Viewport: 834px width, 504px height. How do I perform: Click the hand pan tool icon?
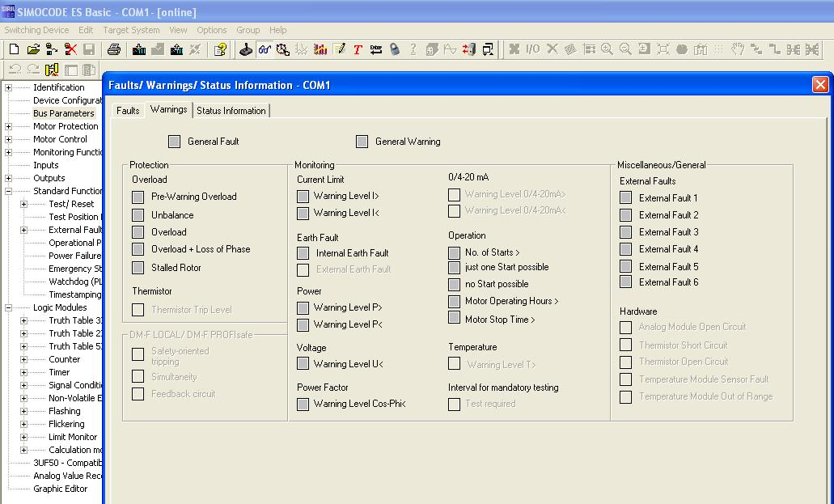(737, 49)
